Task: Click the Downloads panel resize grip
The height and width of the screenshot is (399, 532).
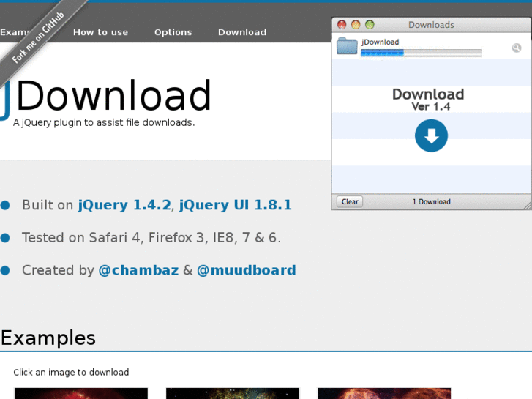Action: pos(528,205)
